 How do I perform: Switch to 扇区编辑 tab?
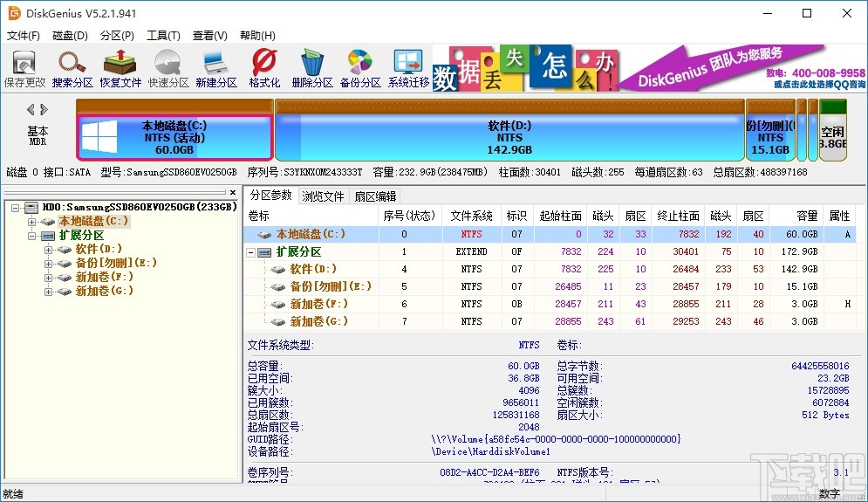[x=375, y=196]
